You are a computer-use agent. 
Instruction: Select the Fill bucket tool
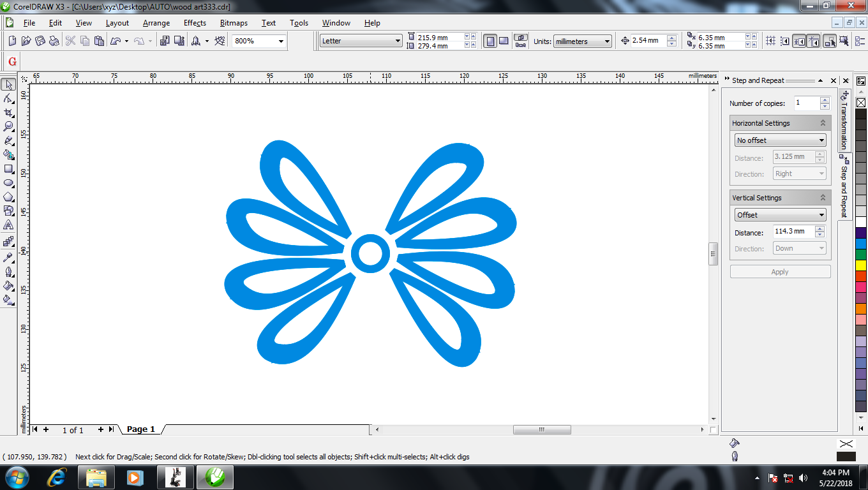point(8,285)
